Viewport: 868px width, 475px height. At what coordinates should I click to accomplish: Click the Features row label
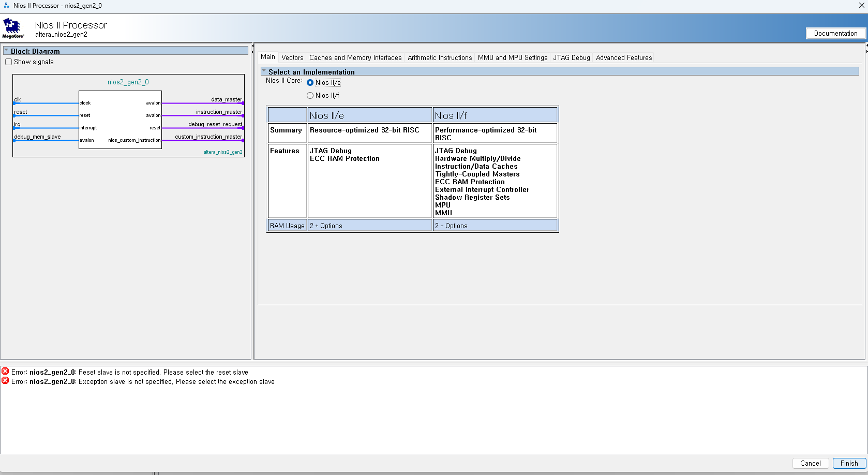285,151
